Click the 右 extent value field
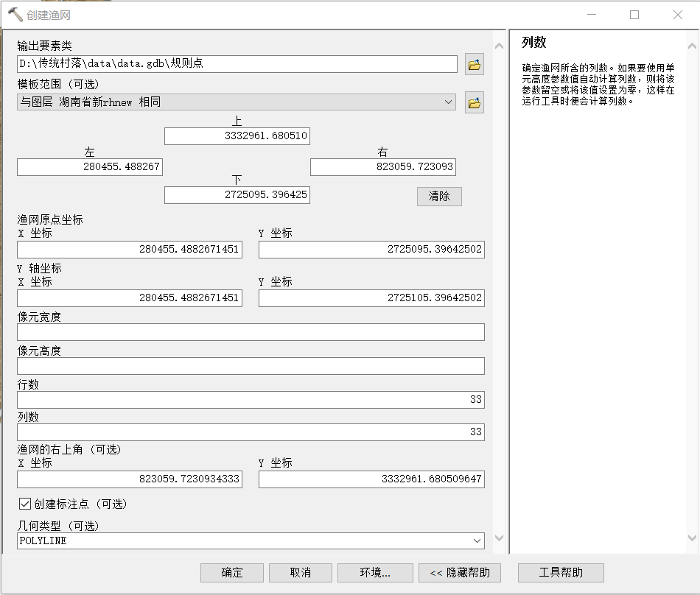700x595 pixels. click(x=383, y=167)
